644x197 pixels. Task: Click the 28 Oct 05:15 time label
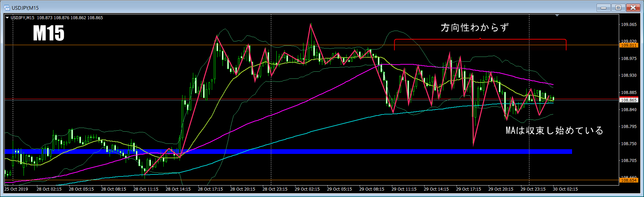pos(81,189)
